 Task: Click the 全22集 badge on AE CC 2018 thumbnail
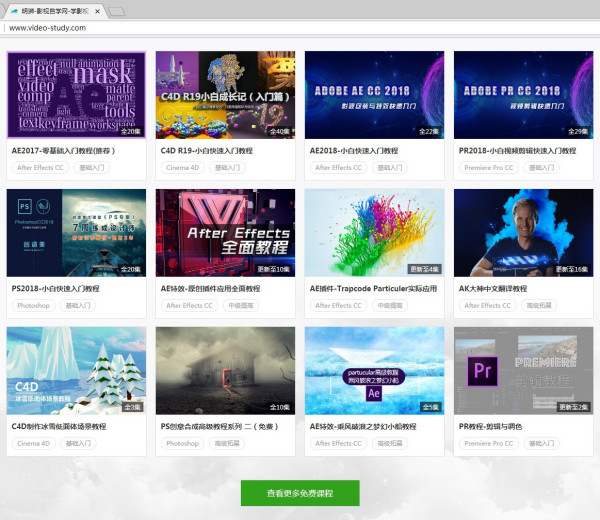[429, 131]
